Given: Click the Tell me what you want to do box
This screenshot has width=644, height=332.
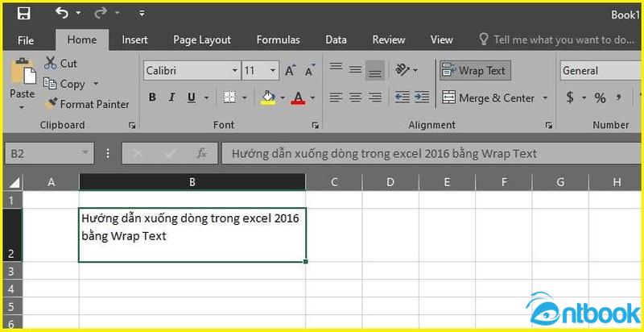Looking at the screenshot, I should tap(557, 39).
